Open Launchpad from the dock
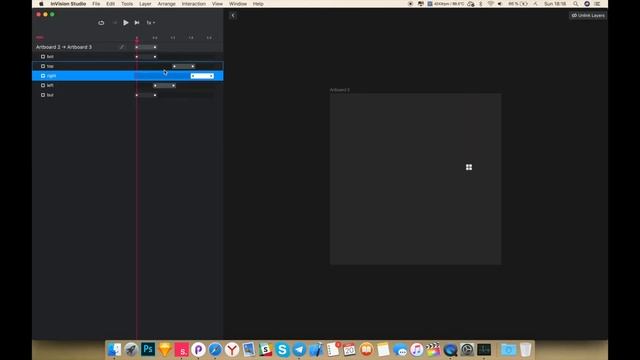 pos(131,349)
